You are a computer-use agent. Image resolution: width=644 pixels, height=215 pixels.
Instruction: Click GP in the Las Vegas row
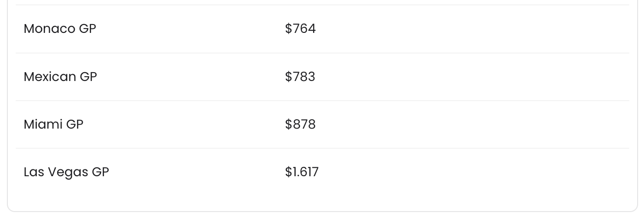point(100,172)
